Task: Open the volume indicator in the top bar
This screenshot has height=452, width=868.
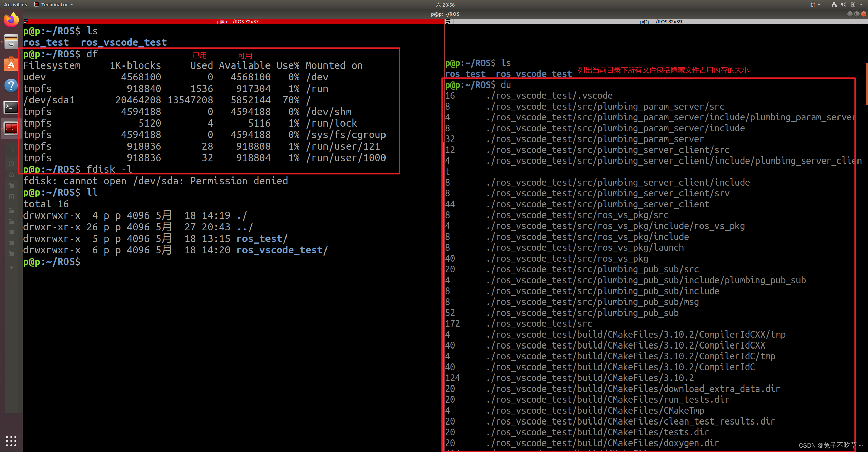Action: [x=843, y=5]
